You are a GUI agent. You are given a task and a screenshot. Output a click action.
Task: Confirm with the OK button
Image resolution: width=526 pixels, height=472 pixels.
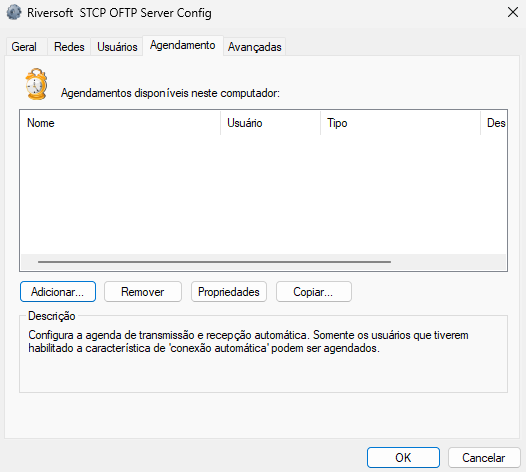(x=403, y=457)
